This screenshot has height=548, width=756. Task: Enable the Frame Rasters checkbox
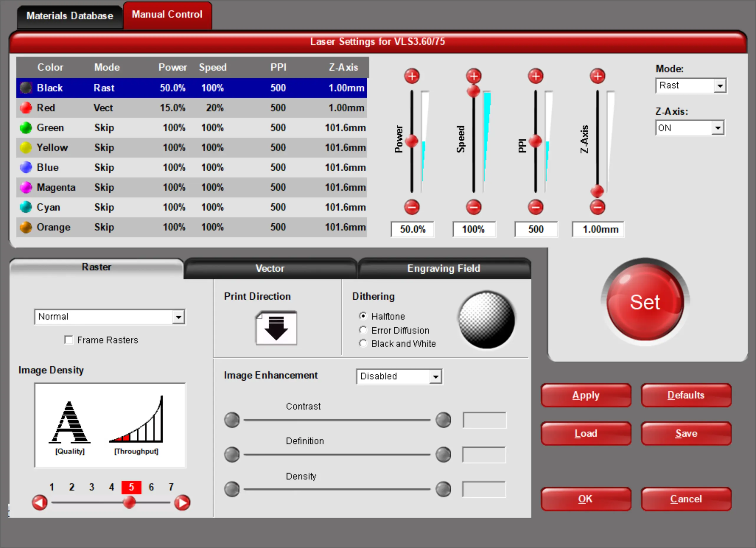pos(69,340)
